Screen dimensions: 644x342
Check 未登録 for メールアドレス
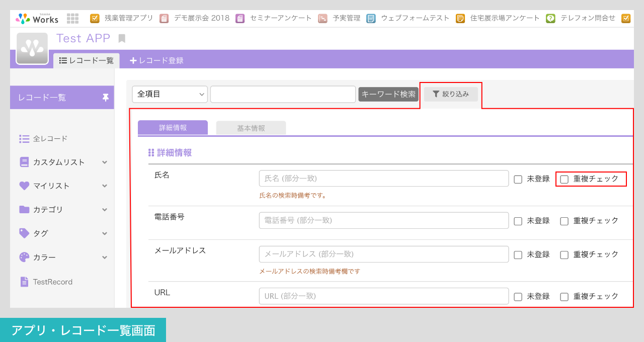point(518,254)
